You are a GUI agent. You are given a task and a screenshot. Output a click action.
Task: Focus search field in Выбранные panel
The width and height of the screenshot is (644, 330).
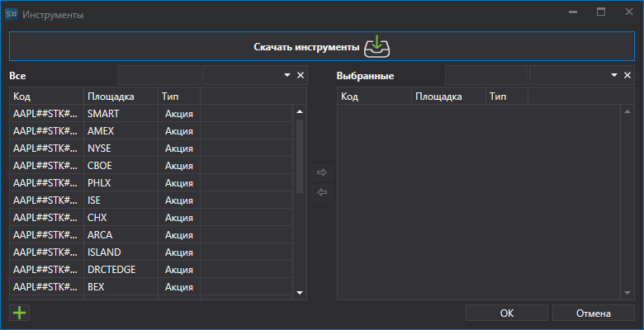[486, 75]
